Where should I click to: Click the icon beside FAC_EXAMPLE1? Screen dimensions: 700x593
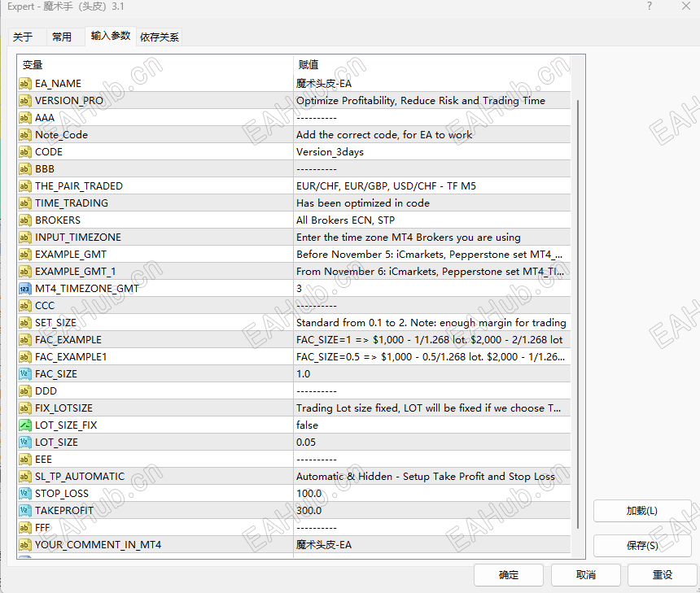point(25,357)
